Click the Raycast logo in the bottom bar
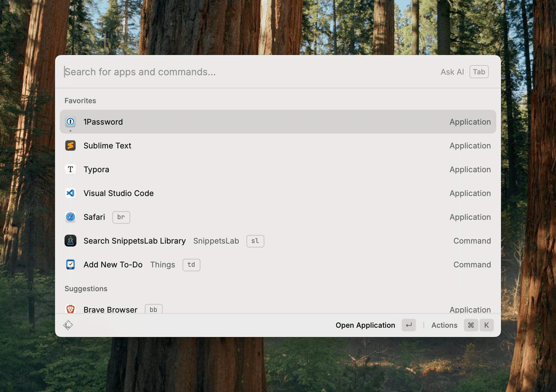556x392 pixels. click(x=69, y=325)
